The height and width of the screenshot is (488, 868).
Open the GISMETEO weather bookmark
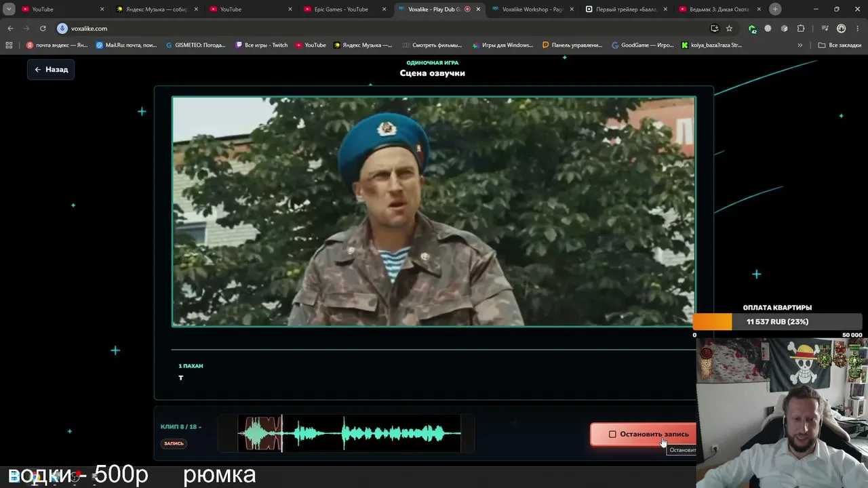[x=196, y=45]
